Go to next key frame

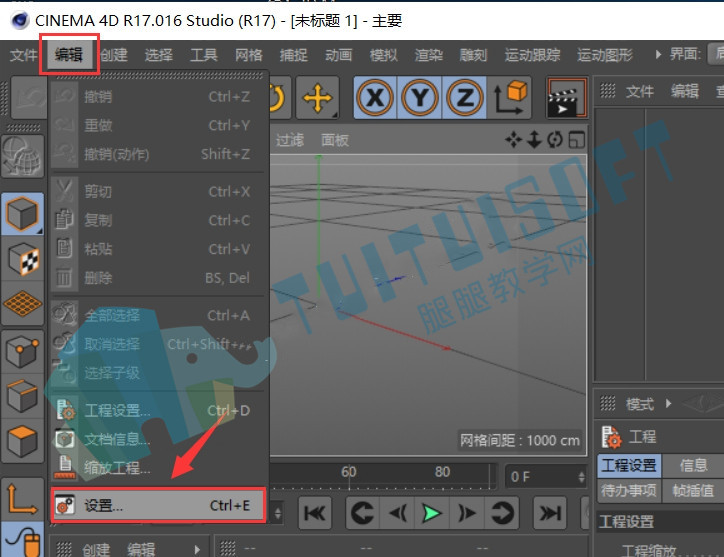502,513
